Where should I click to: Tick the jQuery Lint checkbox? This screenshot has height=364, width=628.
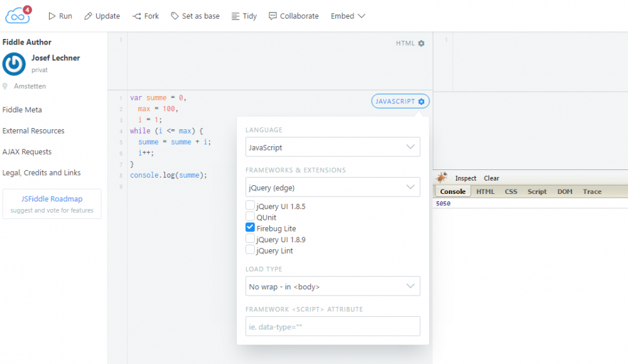[251, 250]
